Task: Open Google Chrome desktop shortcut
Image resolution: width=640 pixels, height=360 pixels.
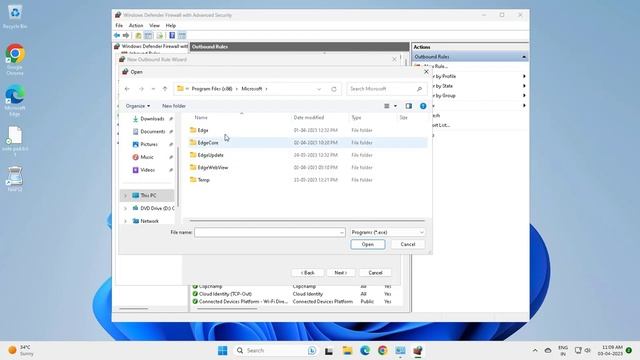Action: tap(15, 59)
